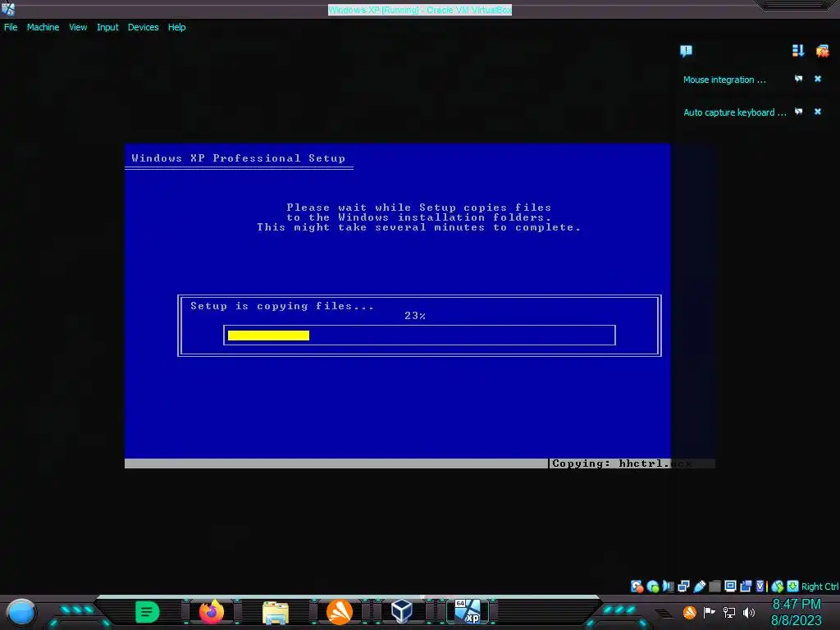Click the "Please wait while Setup copies files" line
840x630 pixels.
click(x=419, y=208)
